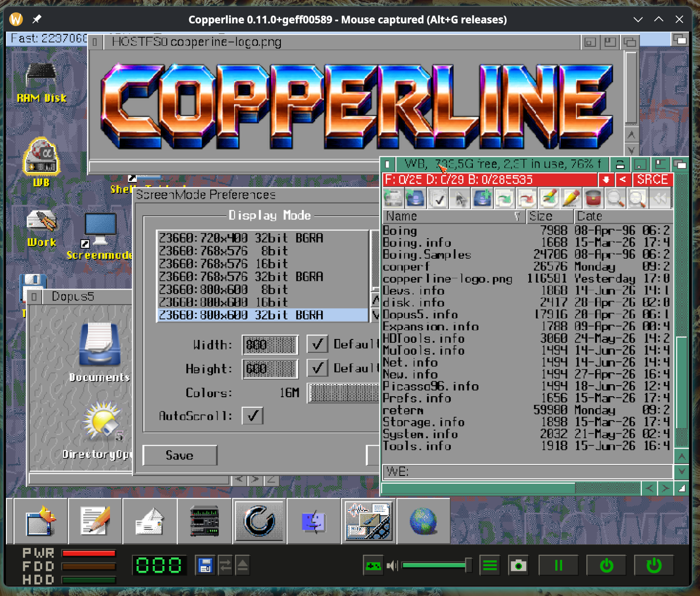700x596 pixels.
Task: Click the eject disk button in status bar
Action: pyautogui.click(x=242, y=566)
